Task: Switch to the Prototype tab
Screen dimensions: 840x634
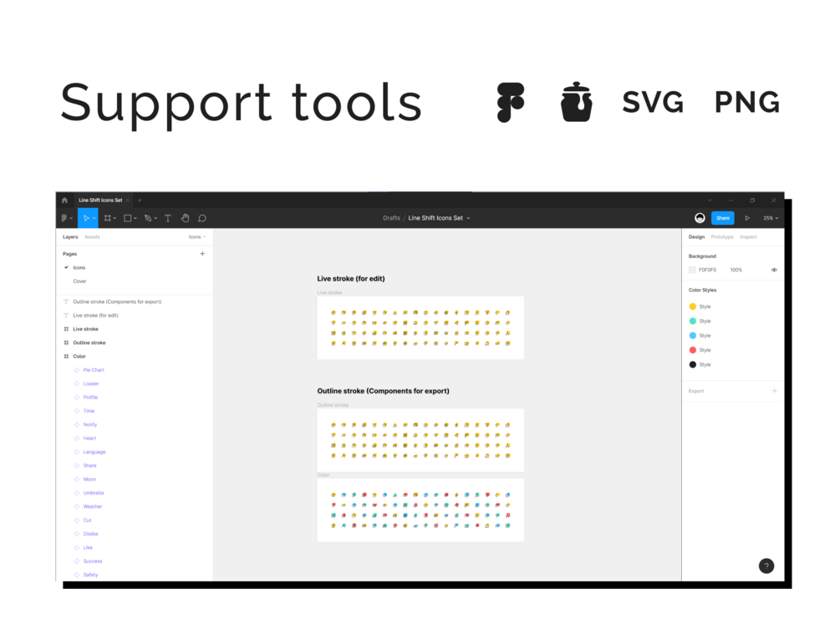Action: tap(722, 236)
